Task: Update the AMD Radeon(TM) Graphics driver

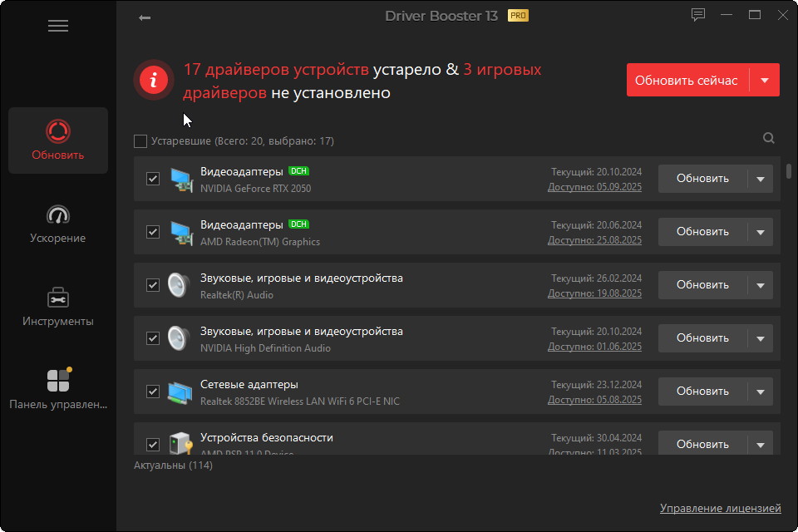Action: pos(702,232)
